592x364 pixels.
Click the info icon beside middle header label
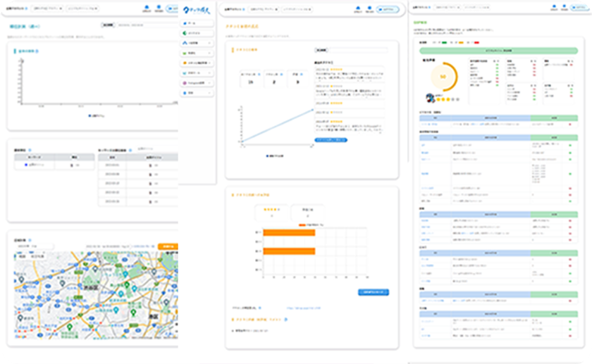tap(244, 9)
